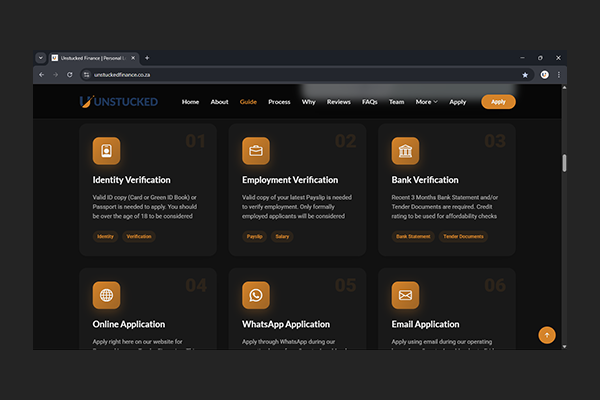Click the Online Application heading
Image resolution: width=600 pixels, height=400 pixels.
[129, 324]
